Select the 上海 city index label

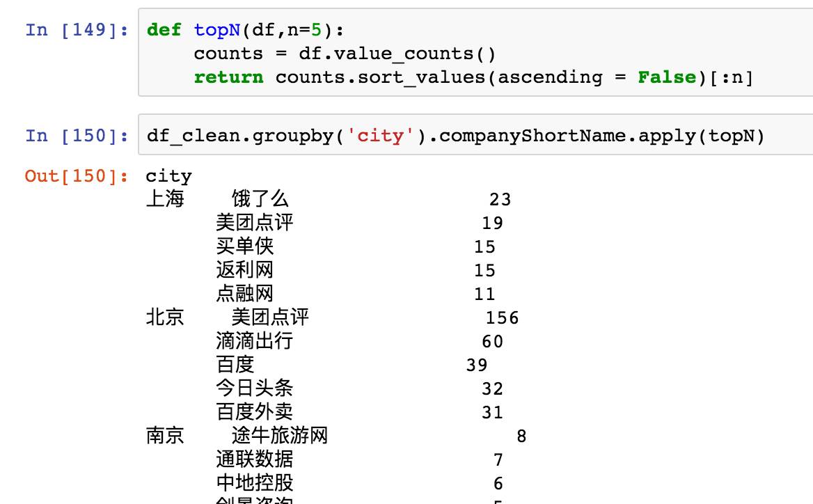click(165, 198)
